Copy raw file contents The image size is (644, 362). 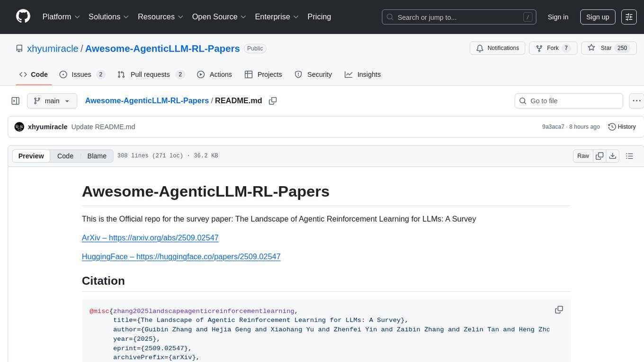(599, 156)
